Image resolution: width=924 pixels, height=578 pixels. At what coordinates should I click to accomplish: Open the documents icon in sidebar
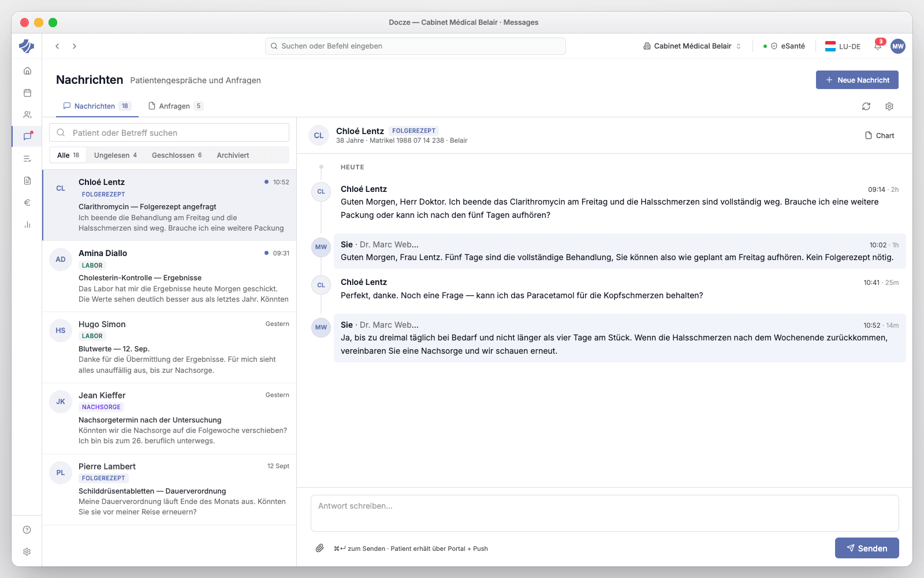click(x=27, y=181)
